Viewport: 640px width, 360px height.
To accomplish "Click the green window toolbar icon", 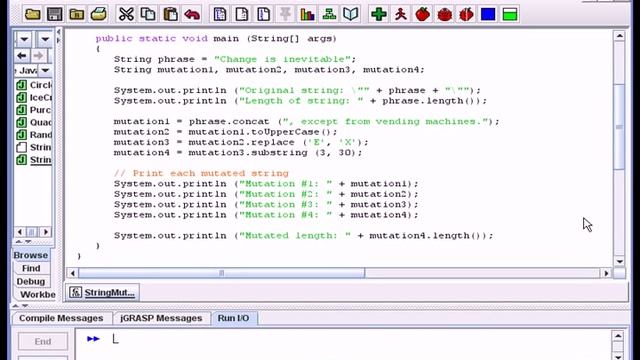I will coord(510,14).
